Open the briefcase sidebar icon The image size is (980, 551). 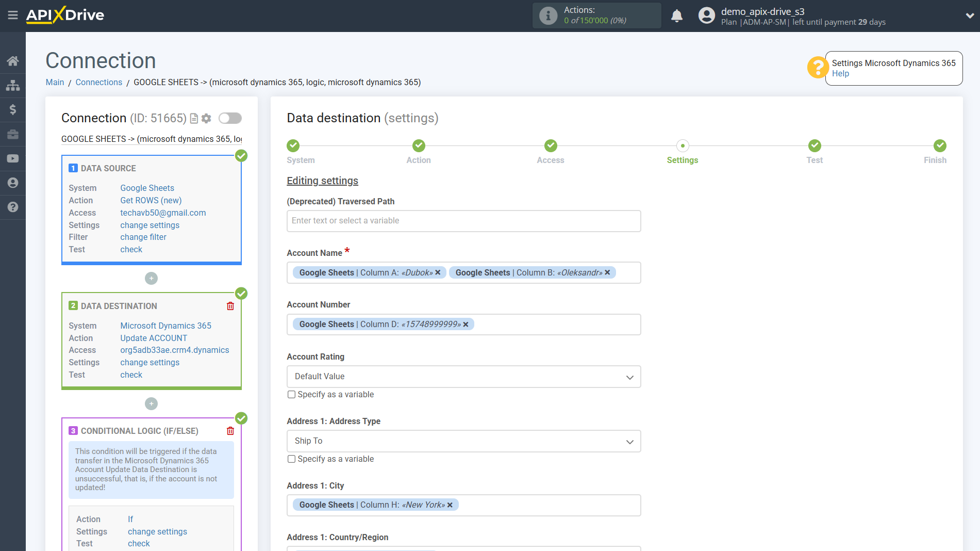click(x=13, y=134)
